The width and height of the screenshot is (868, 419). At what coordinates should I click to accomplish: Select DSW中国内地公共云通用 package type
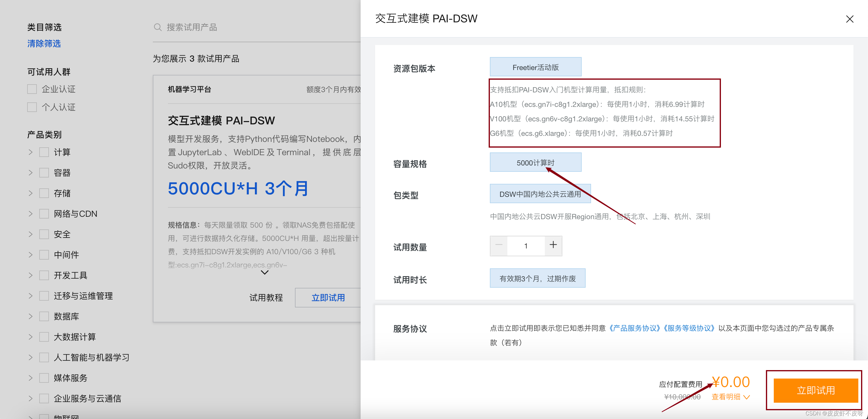tap(540, 194)
